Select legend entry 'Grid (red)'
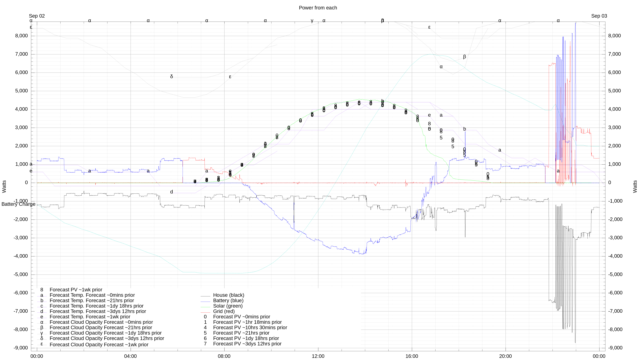 224,311
